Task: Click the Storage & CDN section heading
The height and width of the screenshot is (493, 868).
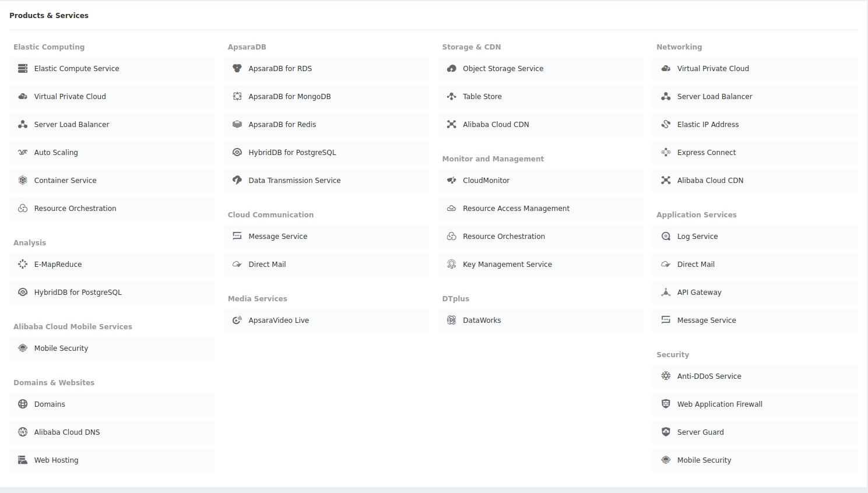Action: (472, 47)
